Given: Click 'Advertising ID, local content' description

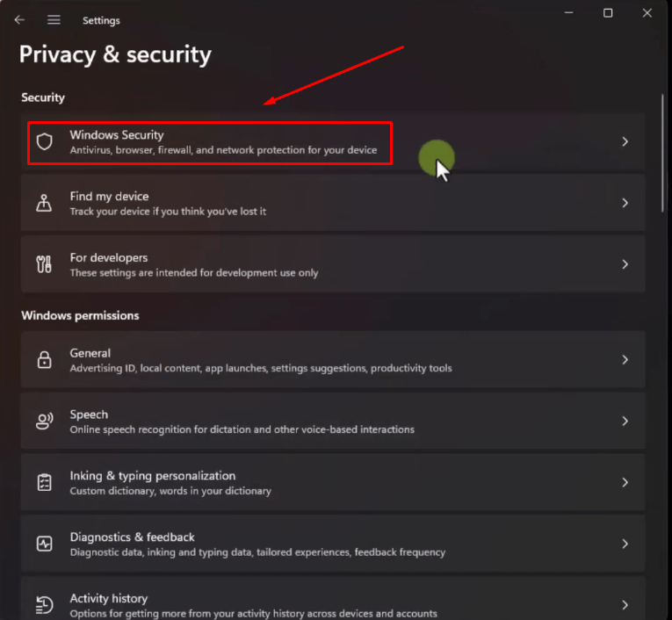Looking at the screenshot, I should 261,369.
